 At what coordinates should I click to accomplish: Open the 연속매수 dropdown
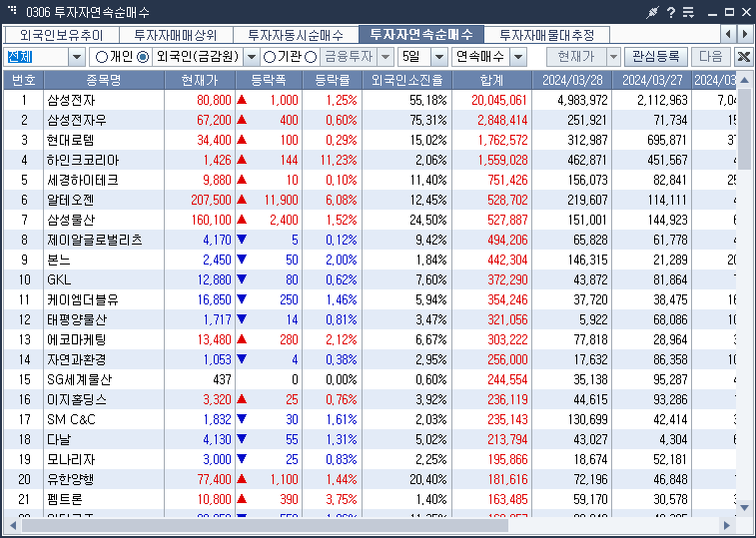point(518,57)
